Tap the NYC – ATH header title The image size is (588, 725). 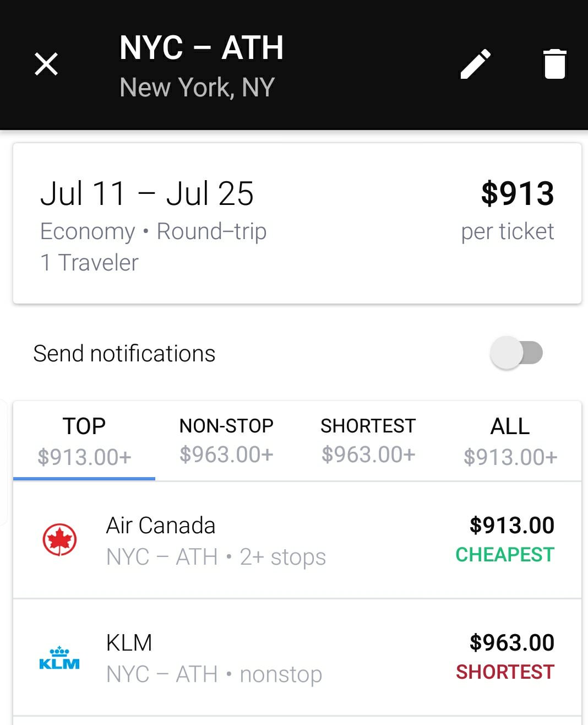coord(202,48)
